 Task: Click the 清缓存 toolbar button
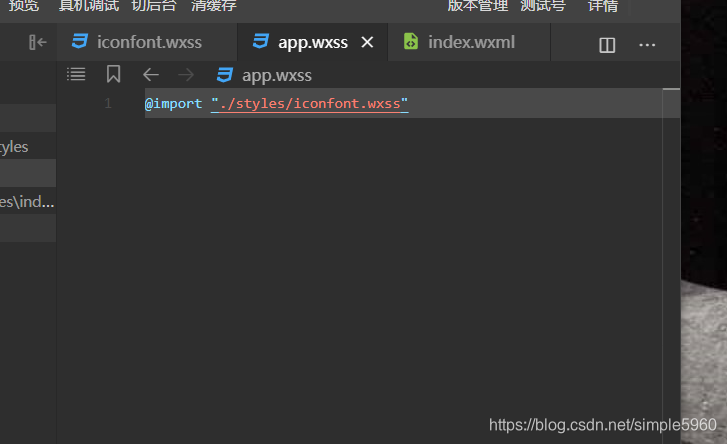(x=214, y=6)
